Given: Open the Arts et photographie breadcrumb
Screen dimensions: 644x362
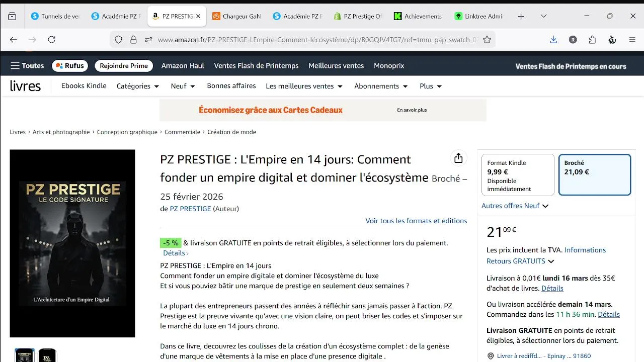Looking at the screenshot, I should tap(61, 132).
